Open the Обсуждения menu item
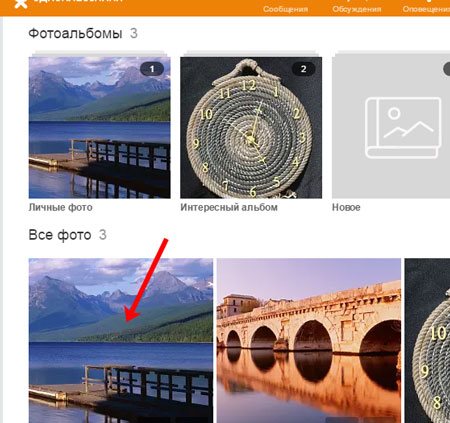Image resolution: width=450 pixels, height=423 pixels. tap(357, 9)
